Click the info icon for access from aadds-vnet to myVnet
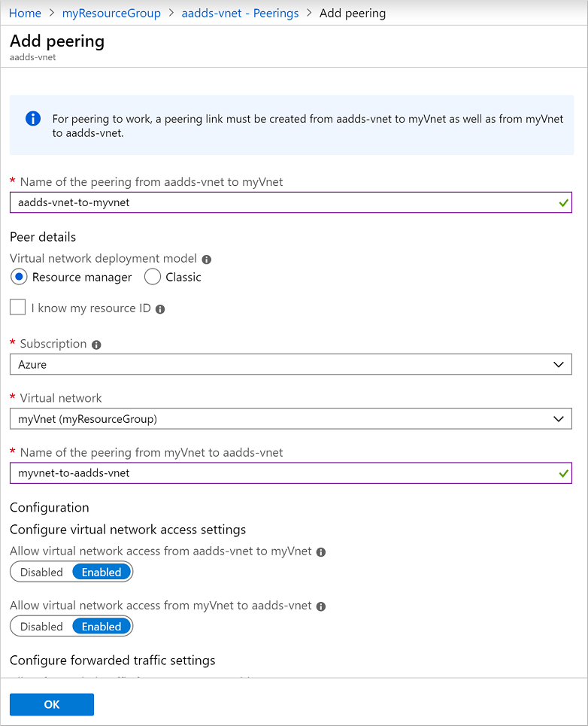588x726 pixels. click(321, 551)
